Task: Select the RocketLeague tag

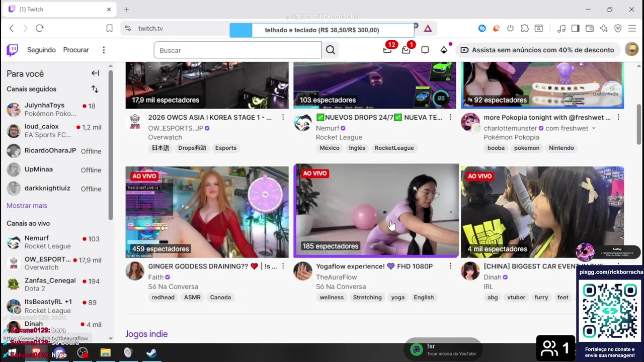Action: (394, 148)
